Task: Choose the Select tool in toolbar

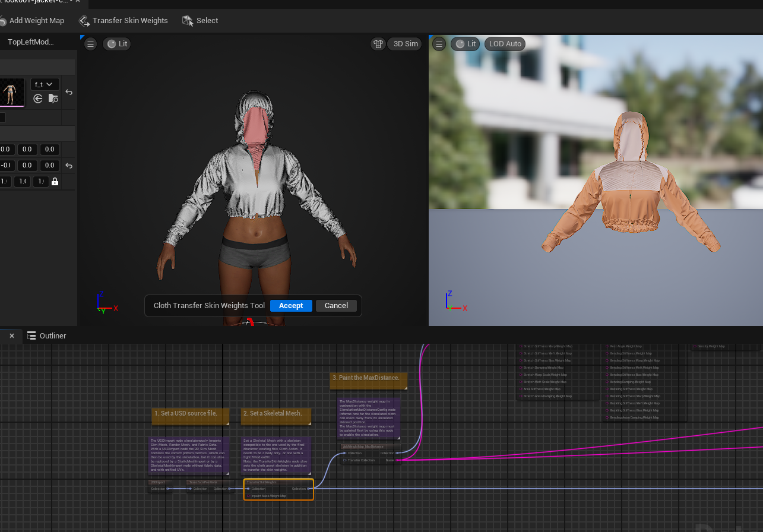Action: point(200,21)
